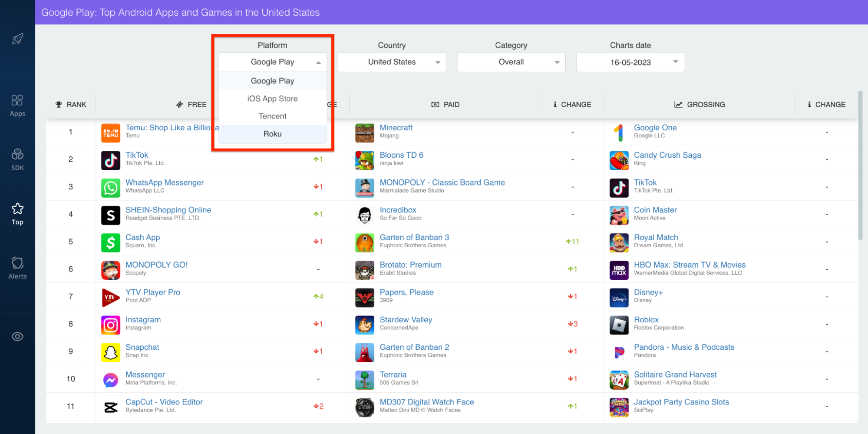
Task: Collapse the Platform dropdown
Action: (273, 62)
